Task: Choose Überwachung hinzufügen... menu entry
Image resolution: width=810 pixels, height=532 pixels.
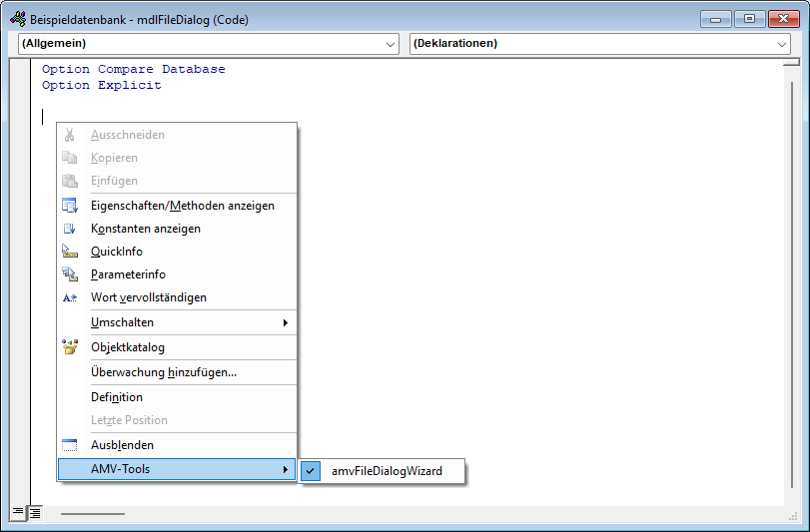Action: [x=164, y=372]
